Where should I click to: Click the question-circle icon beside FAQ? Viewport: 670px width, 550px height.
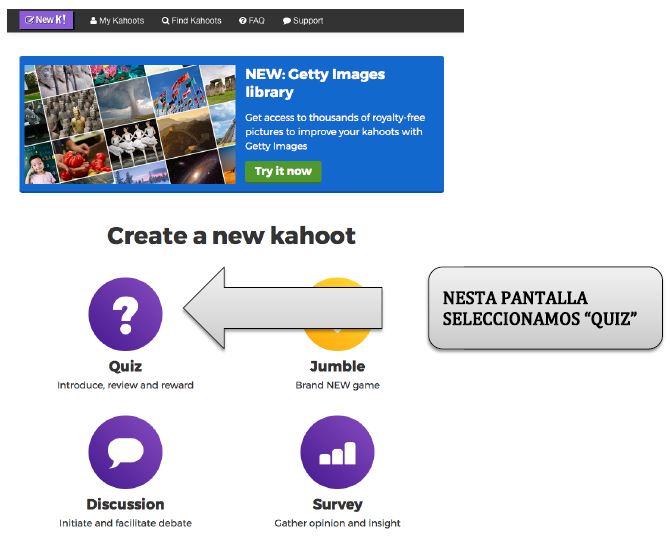click(x=243, y=21)
